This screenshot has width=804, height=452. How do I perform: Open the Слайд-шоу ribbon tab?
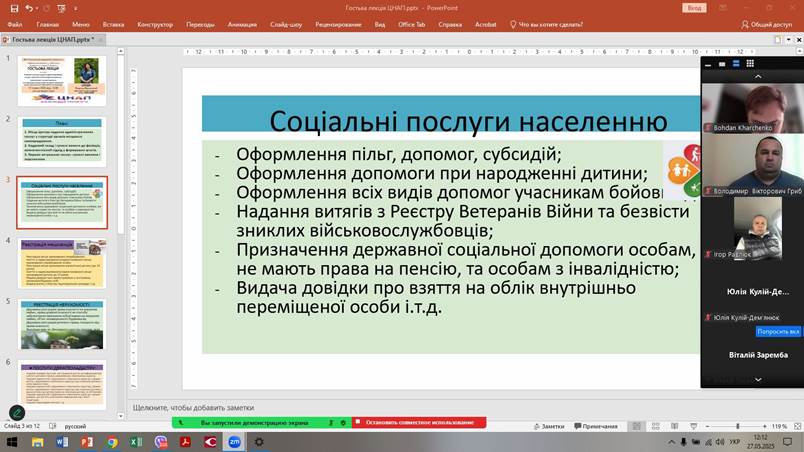click(287, 24)
